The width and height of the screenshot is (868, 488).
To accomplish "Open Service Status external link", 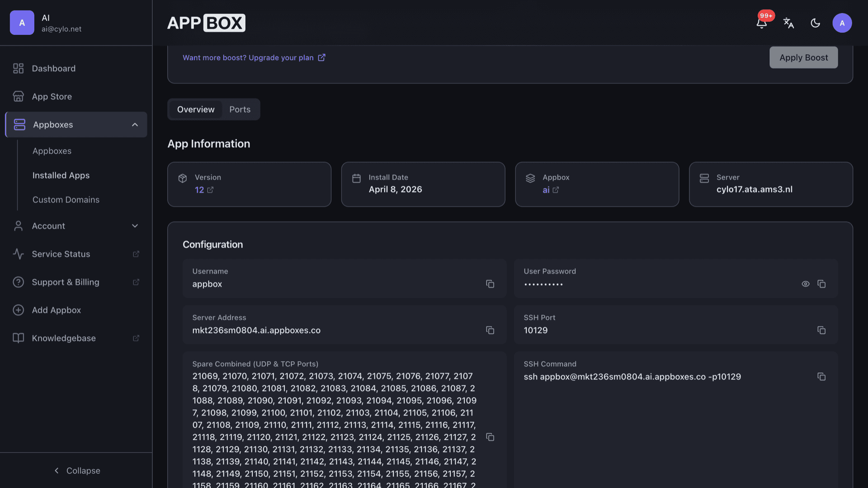I will pyautogui.click(x=76, y=254).
